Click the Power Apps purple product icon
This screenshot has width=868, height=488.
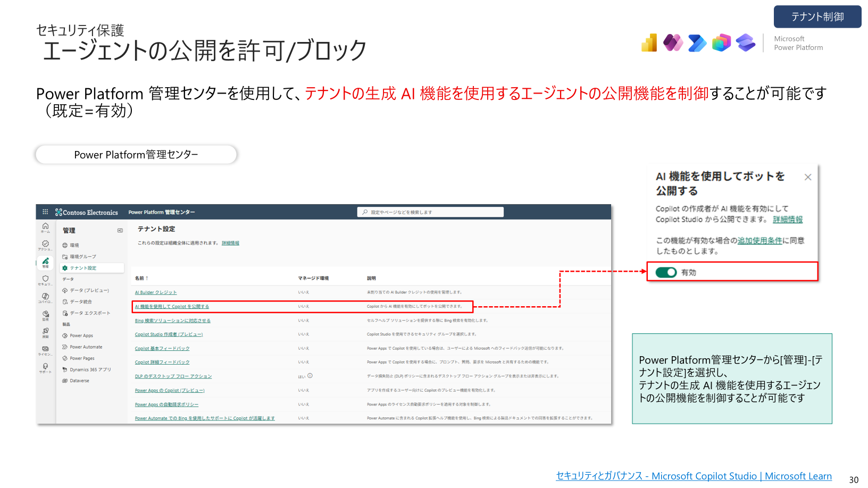click(673, 43)
